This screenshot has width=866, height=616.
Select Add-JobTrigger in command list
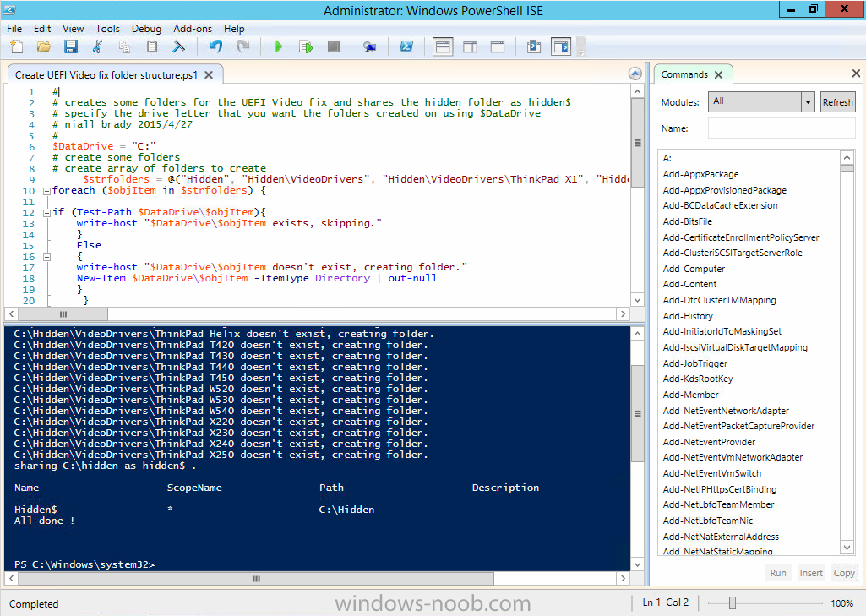pos(694,363)
